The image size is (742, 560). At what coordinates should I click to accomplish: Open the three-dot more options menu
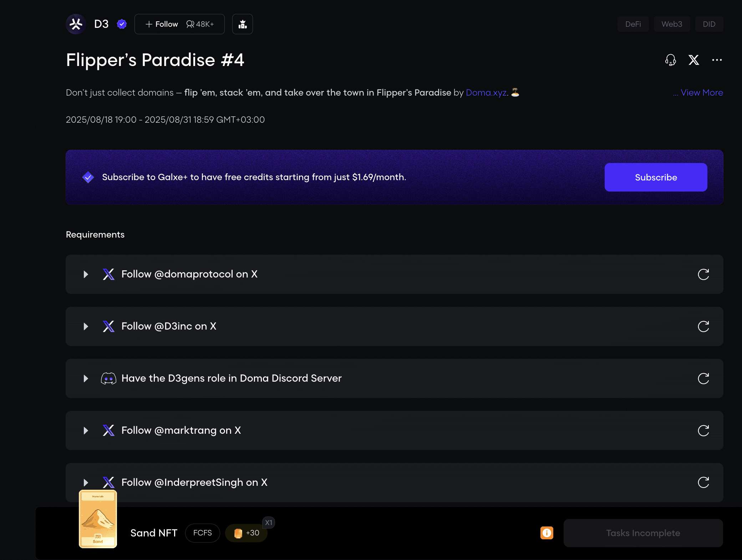click(717, 60)
